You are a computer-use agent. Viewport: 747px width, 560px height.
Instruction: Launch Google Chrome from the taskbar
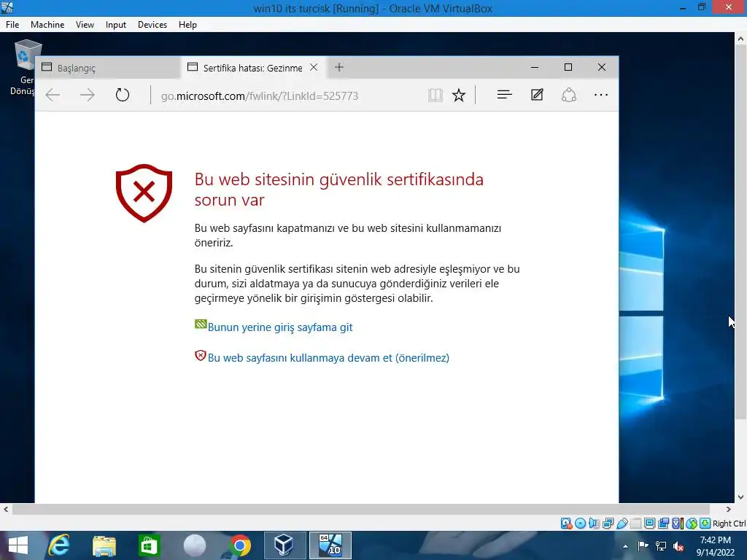click(x=240, y=545)
